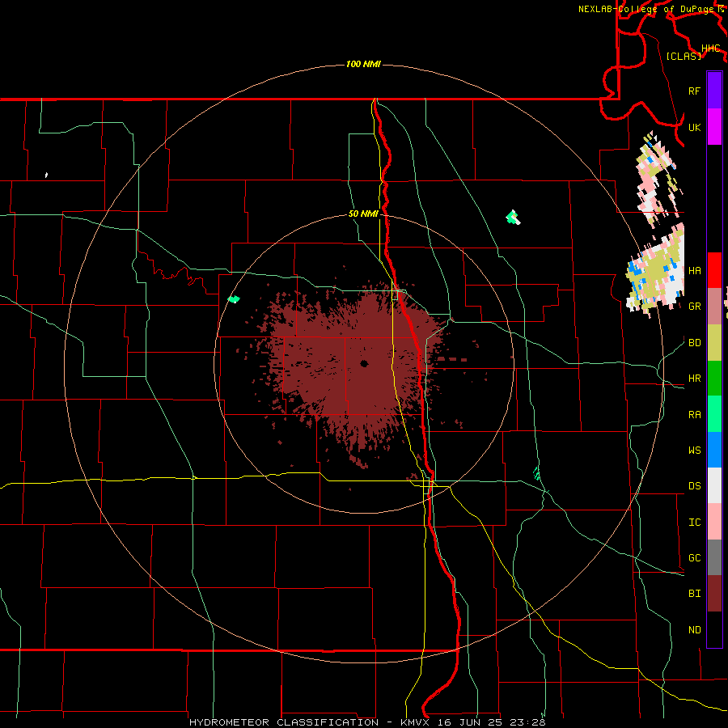Click the 100 NMI range ring label
Screen dimensions: 728x728
[x=363, y=64]
